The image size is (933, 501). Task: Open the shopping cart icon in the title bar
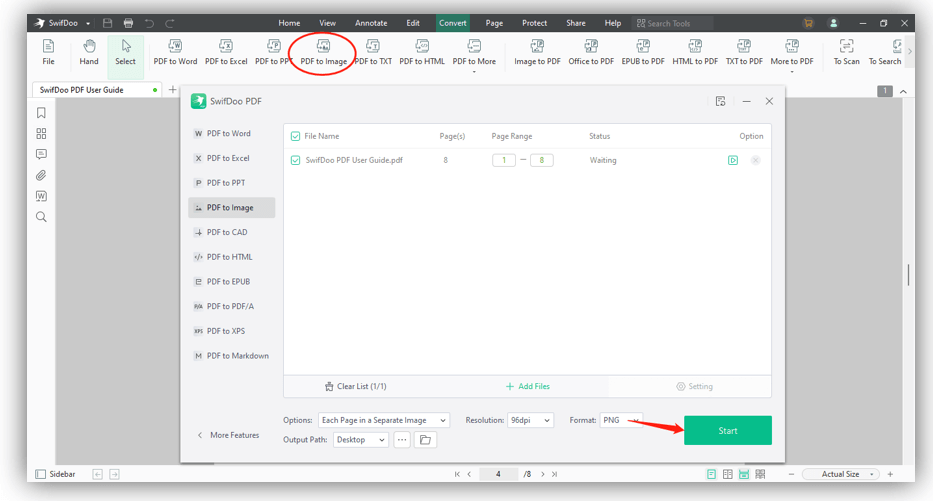[808, 23]
